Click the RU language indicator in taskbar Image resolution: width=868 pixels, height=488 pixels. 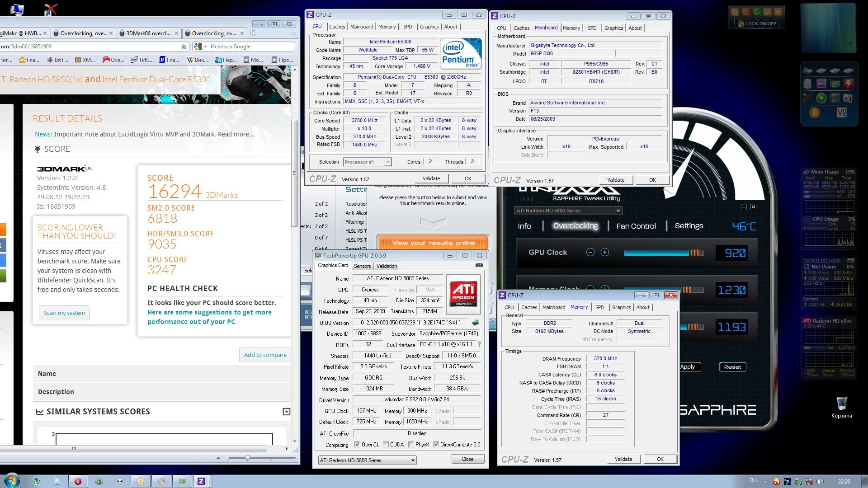[x=753, y=480]
